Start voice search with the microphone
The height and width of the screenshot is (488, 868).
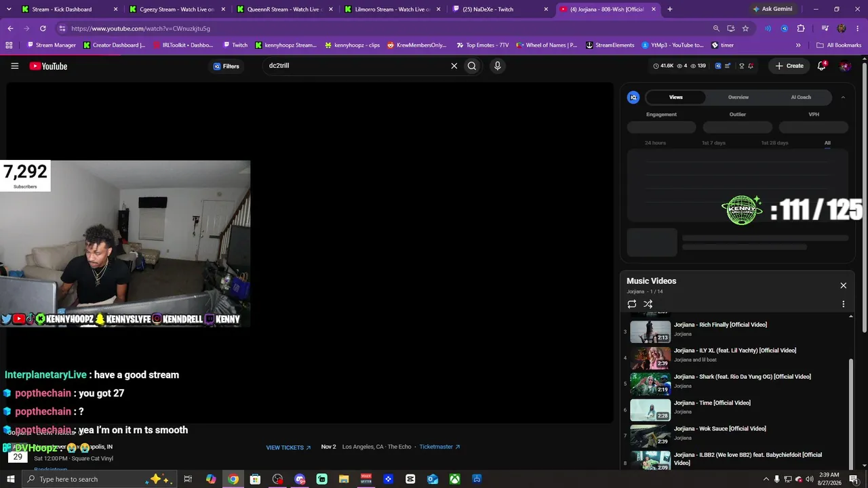point(497,66)
